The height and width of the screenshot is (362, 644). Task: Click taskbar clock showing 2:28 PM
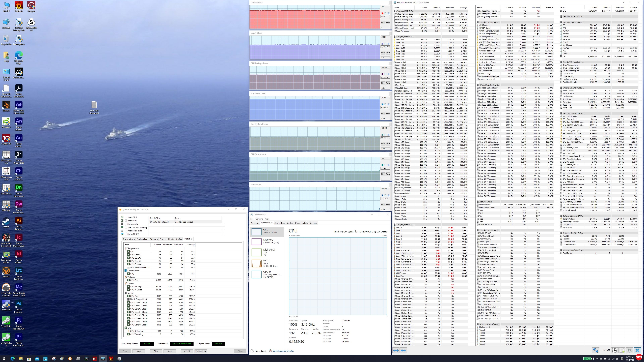630,358
